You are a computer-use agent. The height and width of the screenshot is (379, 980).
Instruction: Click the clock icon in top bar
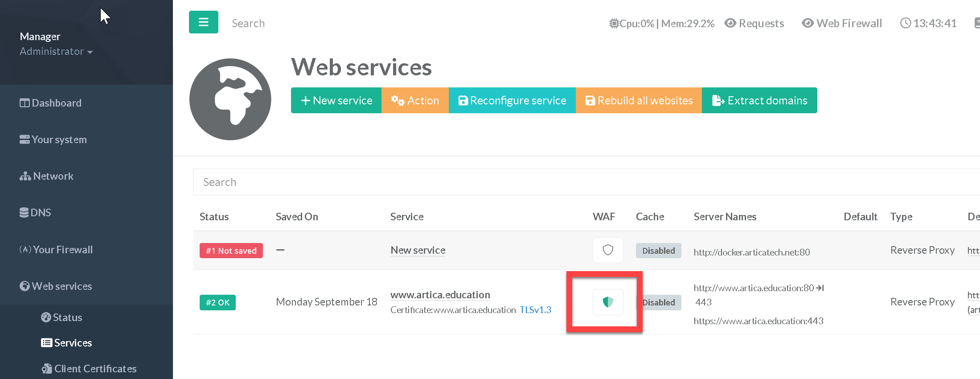click(905, 23)
